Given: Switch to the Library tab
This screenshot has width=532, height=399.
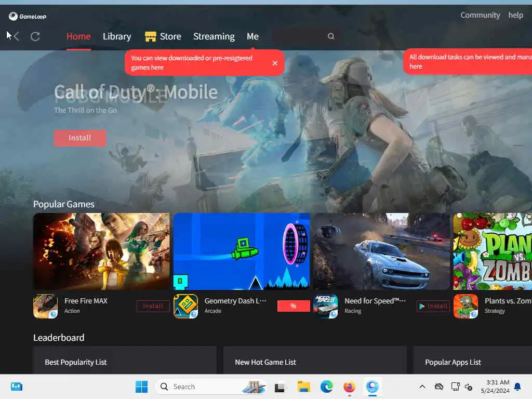Looking at the screenshot, I should click(x=117, y=36).
